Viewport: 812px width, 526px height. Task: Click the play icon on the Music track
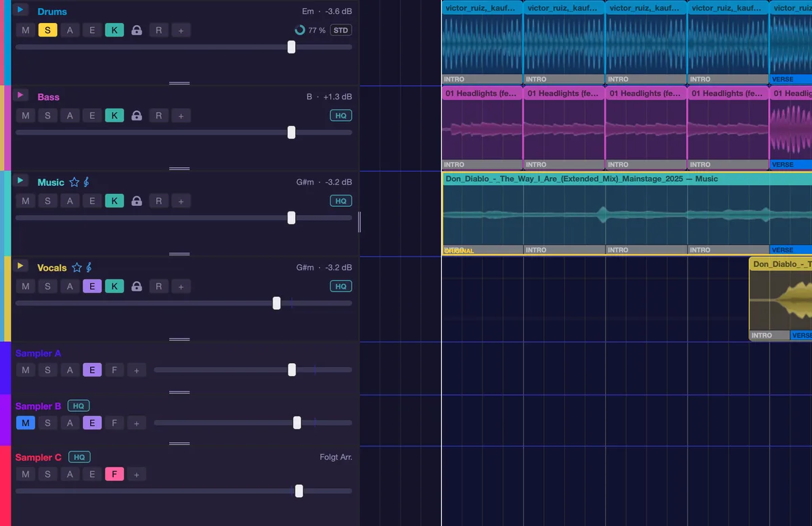pyautogui.click(x=20, y=181)
